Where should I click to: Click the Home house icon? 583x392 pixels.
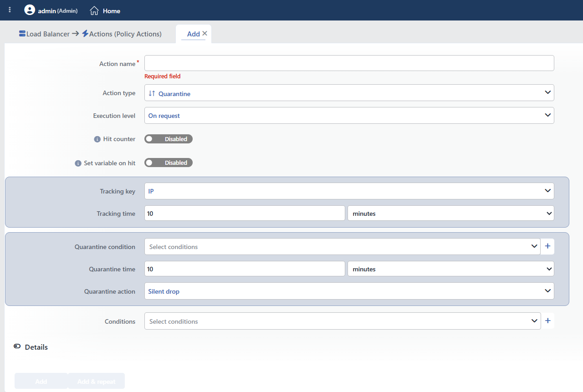pyautogui.click(x=94, y=10)
